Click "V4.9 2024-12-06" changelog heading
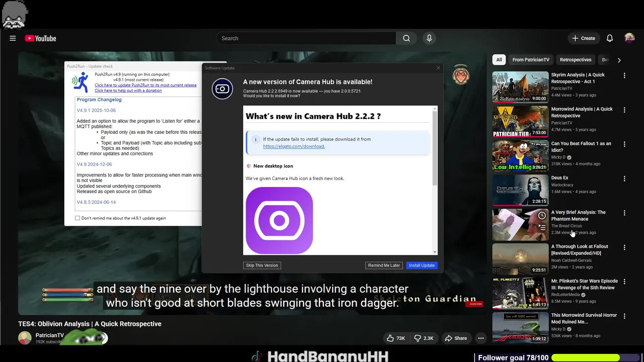The width and height of the screenshot is (644, 362). coord(94,164)
